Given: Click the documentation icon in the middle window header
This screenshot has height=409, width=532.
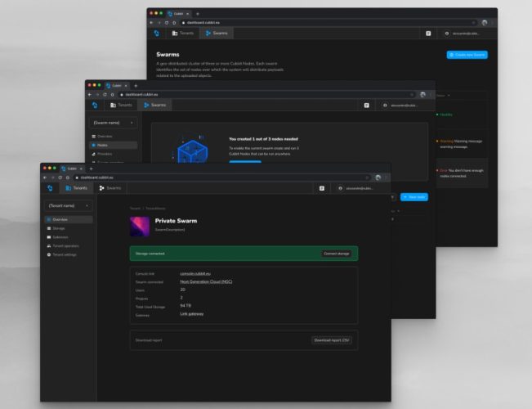Looking at the screenshot, I should (366, 106).
